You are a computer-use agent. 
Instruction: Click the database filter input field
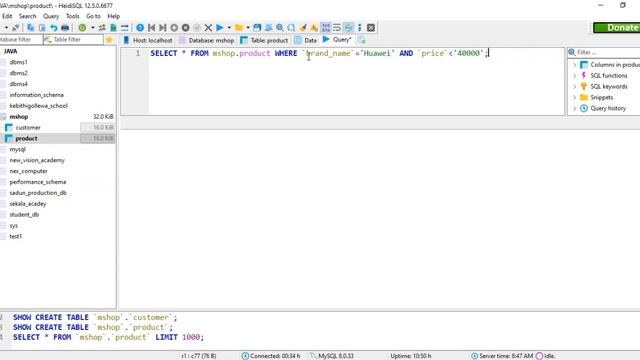click(x=21, y=40)
